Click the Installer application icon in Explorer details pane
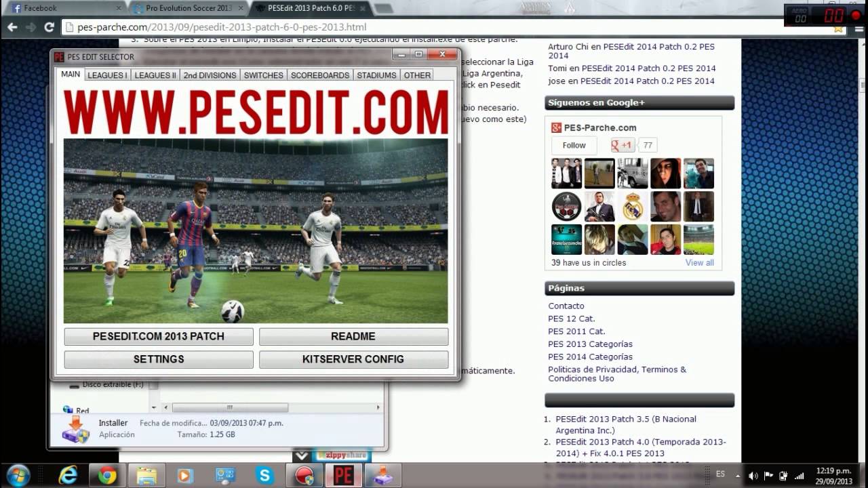Image resolution: width=868 pixels, height=488 pixels. [x=75, y=430]
